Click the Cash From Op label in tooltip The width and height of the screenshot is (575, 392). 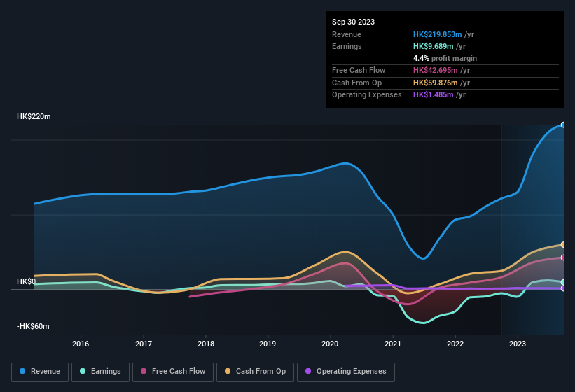[356, 83]
